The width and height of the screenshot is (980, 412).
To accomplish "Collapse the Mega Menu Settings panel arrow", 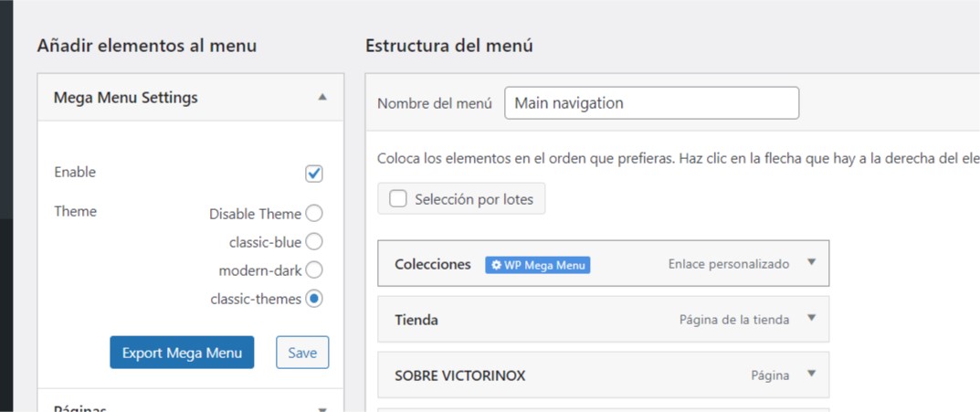I will (321, 97).
